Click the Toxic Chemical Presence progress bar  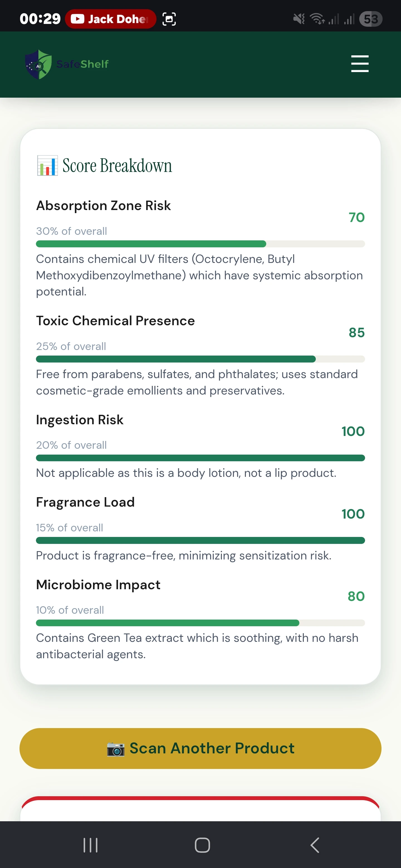[x=200, y=359]
